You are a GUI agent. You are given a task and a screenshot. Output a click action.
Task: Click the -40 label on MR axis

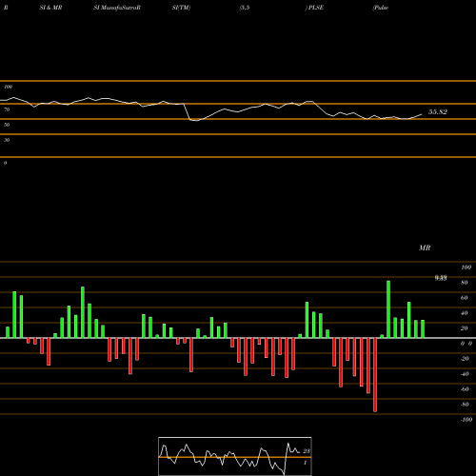coord(465,374)
